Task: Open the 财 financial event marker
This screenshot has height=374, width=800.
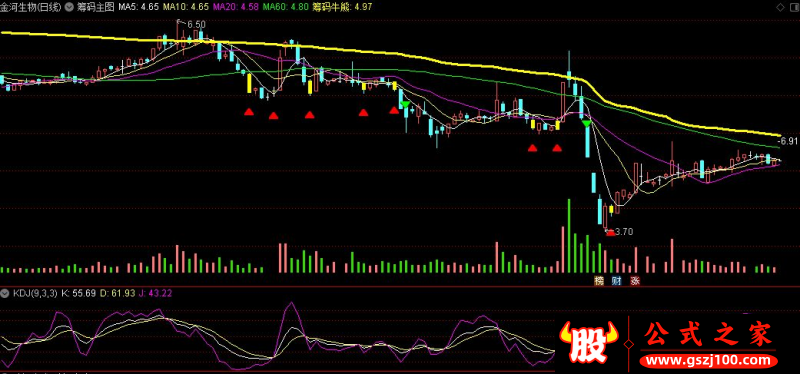Action: (617, 281)
